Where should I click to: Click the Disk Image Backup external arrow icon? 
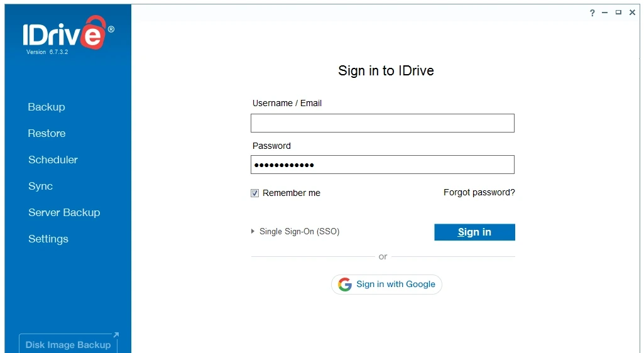[x=116, y=335]
